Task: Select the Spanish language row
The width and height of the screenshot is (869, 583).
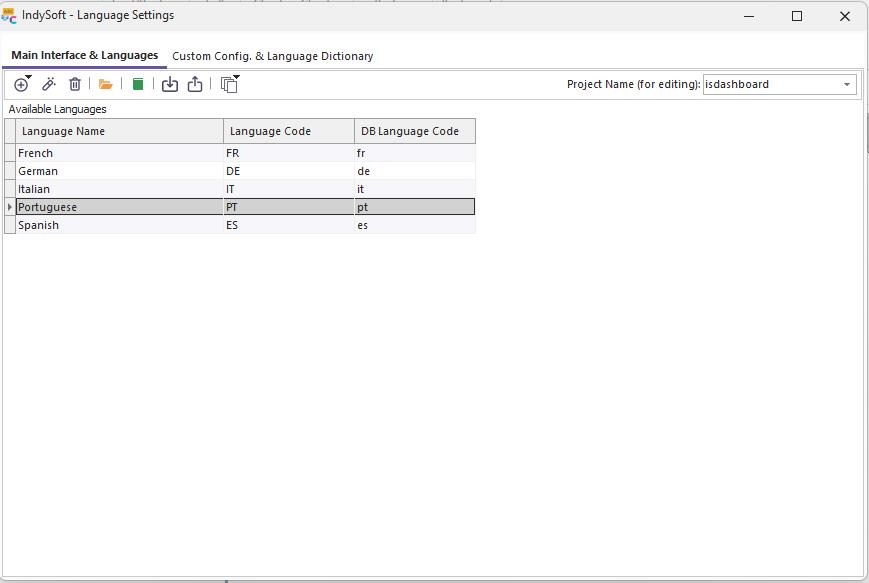Action: [x=119, y=225]
